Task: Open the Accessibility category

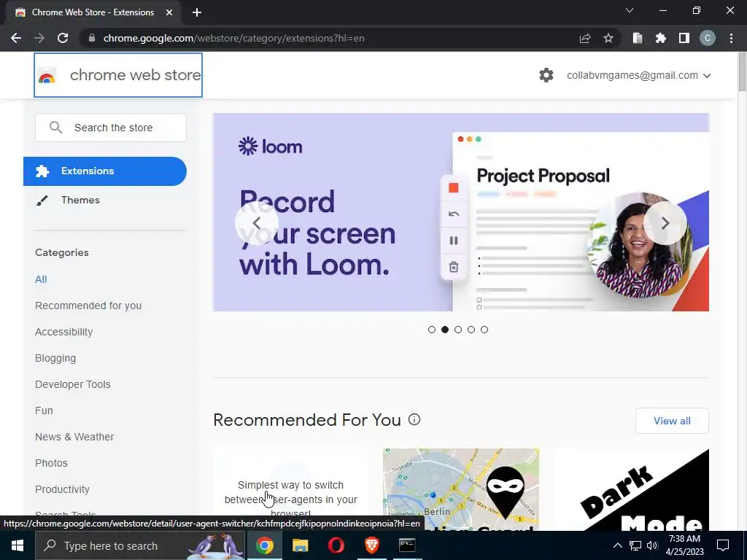Action: pyautogui.click(x=64, y=332)
